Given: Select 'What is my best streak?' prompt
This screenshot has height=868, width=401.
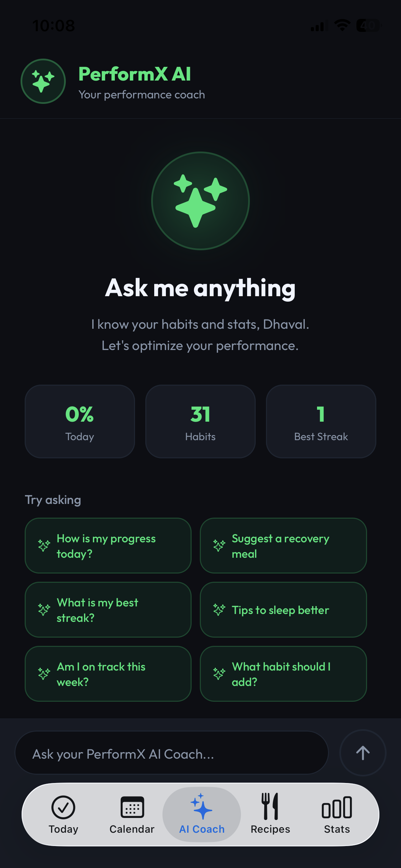Looking at the screenshot, I should [x=108, y=610].
